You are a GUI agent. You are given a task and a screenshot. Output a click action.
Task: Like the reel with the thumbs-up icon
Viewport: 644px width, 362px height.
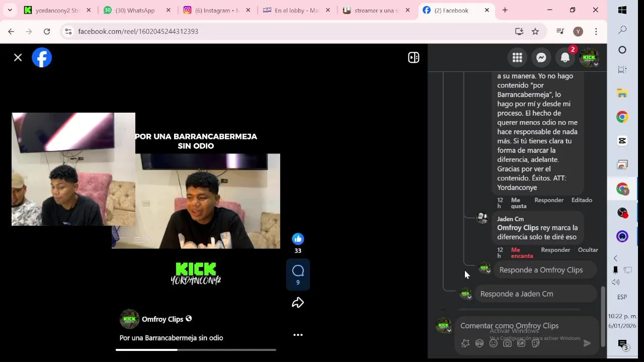point(298,239)
